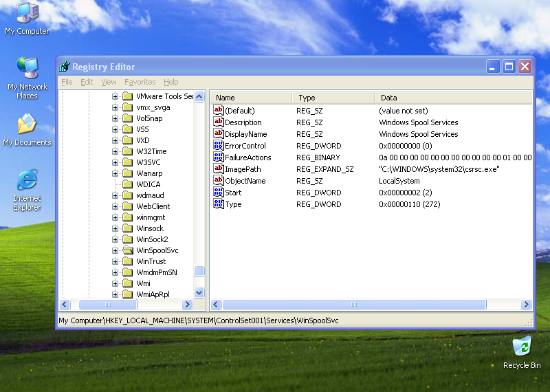
Task: Click the VolSnap folder icon
Action: (128, 118)
